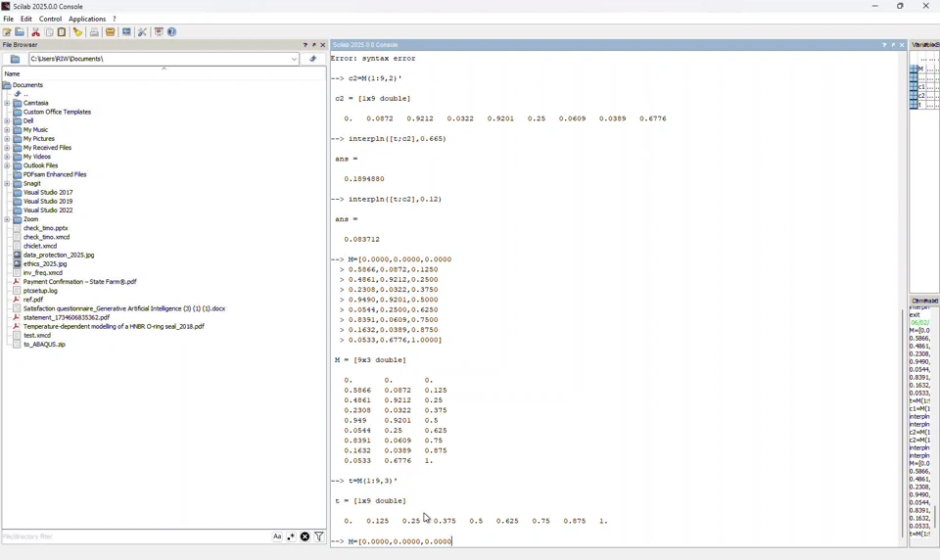Clear the console with the broom icon
Viewport: 940px width, 560px height.
78,32
